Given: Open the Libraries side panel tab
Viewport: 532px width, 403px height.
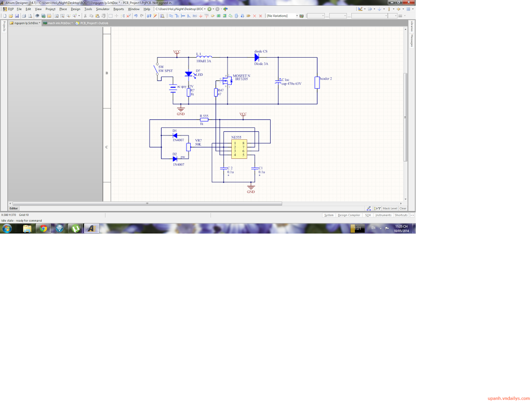Looking at the screenshot, I should (411, 26).
